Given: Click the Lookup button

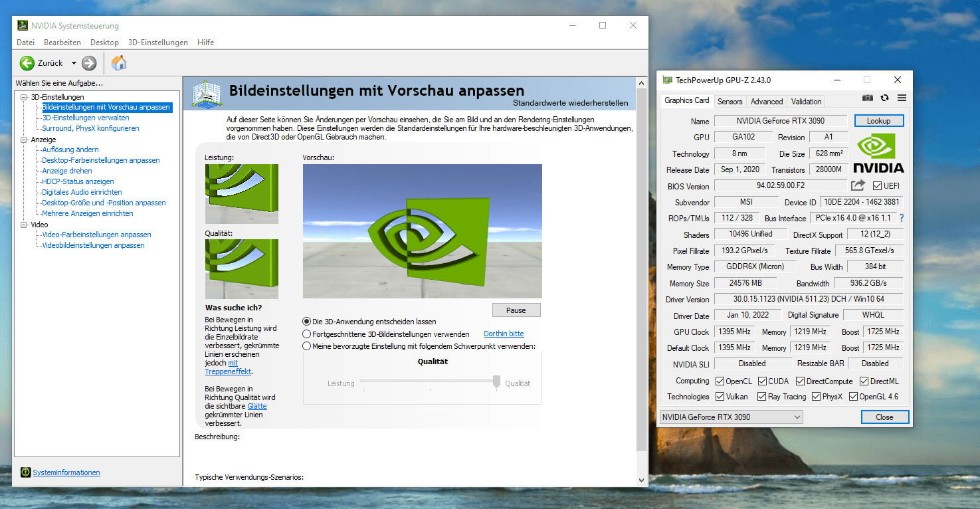Looking at the screenshot, I should (879, 121).
